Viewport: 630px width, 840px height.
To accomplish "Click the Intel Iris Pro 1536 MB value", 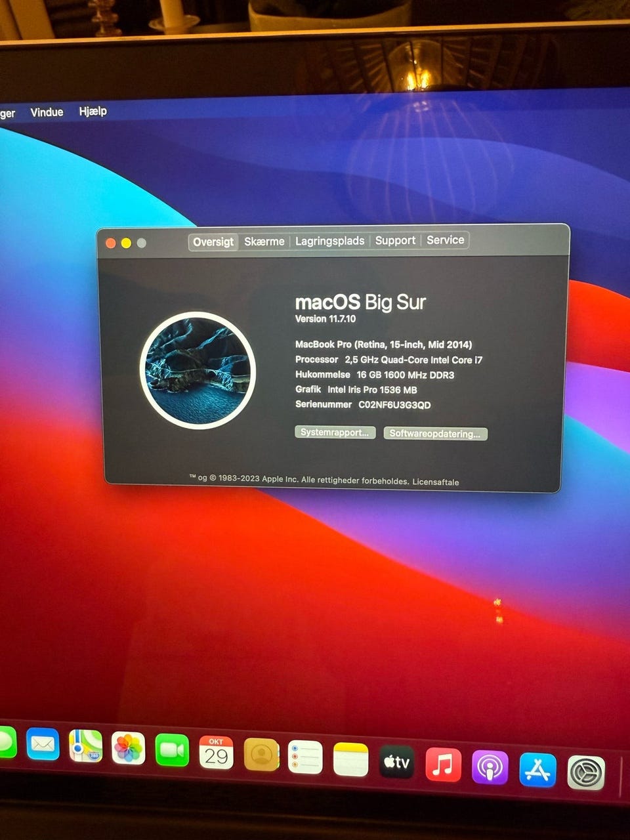I will click(x=372, y=390).
